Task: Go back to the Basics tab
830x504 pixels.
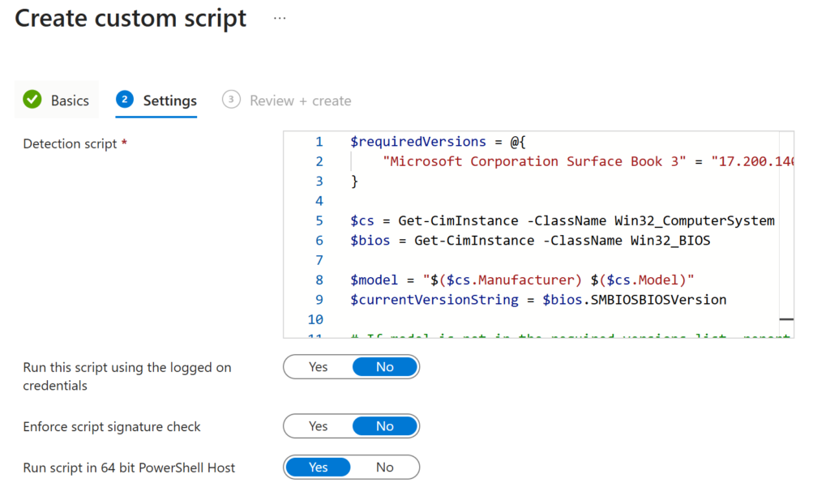Action: coord(70,100)
